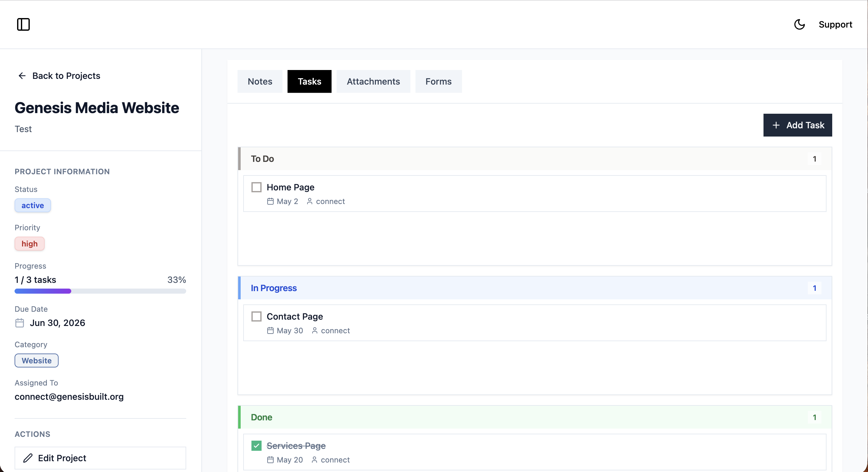Uncheck the Services Page task checkbox
Image resolution: width=868 pixels, height=472 pixels.
[x=257, y=446]
